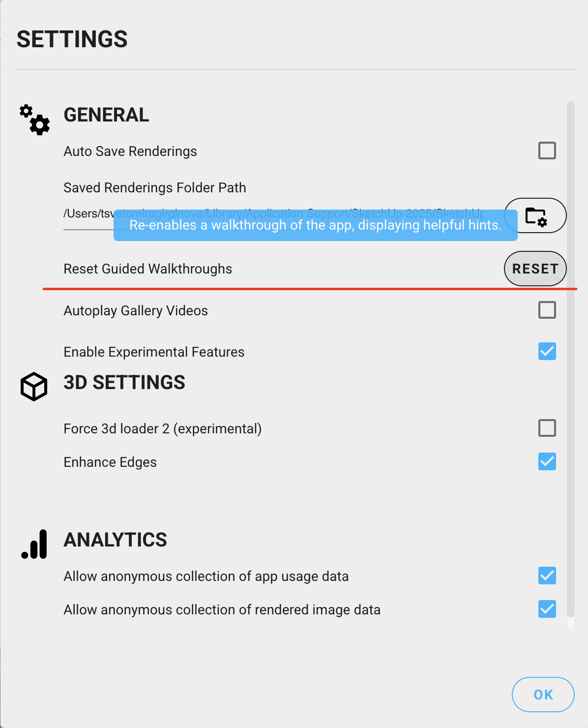Click the Reset Guided Walkthroughs label
Image resolution: width=588 pixels, height=728 pixels.
[x=148, y=269]
